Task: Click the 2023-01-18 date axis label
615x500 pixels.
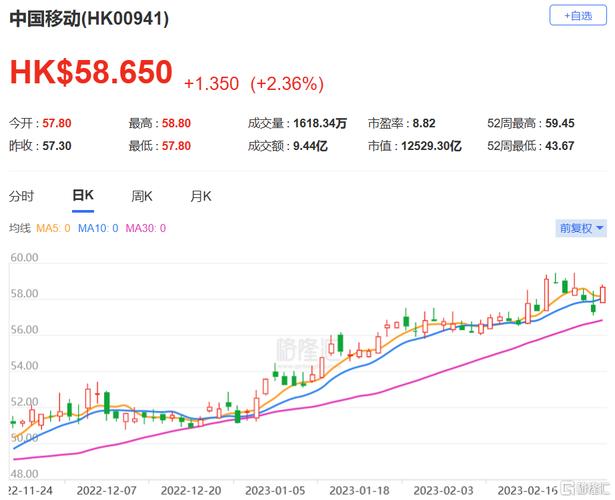Action: [x=359, y=491]
